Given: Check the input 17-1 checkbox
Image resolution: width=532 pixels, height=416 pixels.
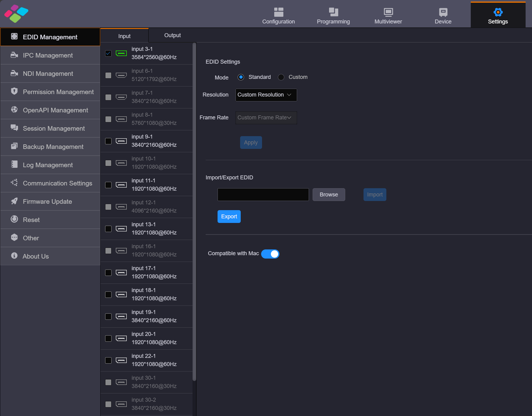Looking at the screenshot, I should pos(108,273).
